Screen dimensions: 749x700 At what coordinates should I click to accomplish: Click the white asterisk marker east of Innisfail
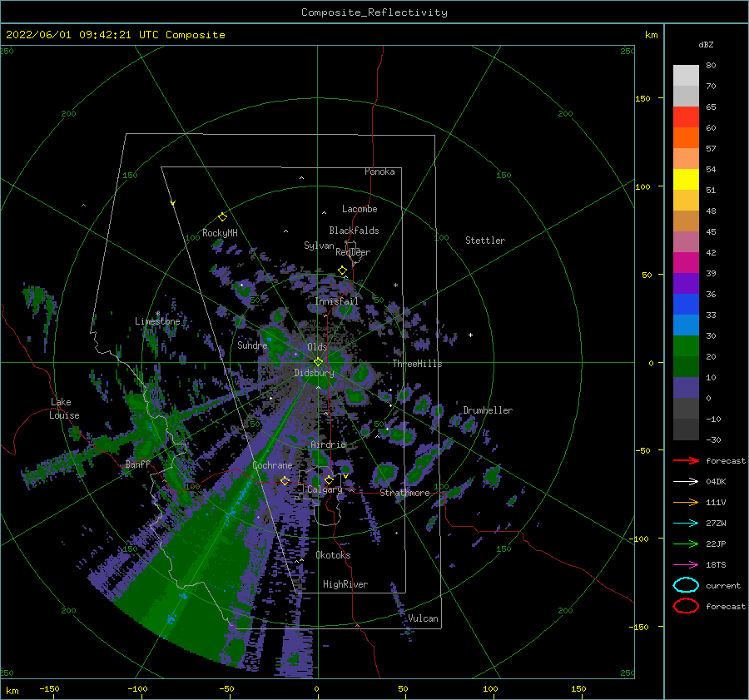click(395, 285)
